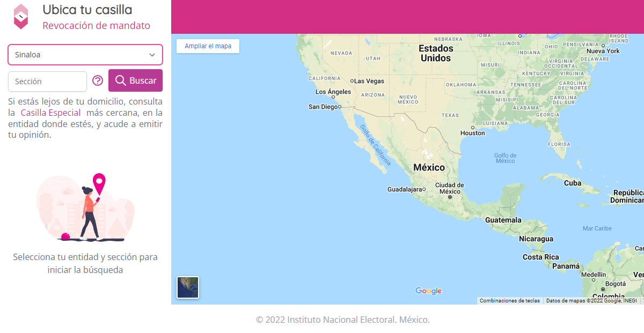This screenshot has height=333, width=644.
Task: Click the pink location pin illustration
Action: [x=99, y=183]
